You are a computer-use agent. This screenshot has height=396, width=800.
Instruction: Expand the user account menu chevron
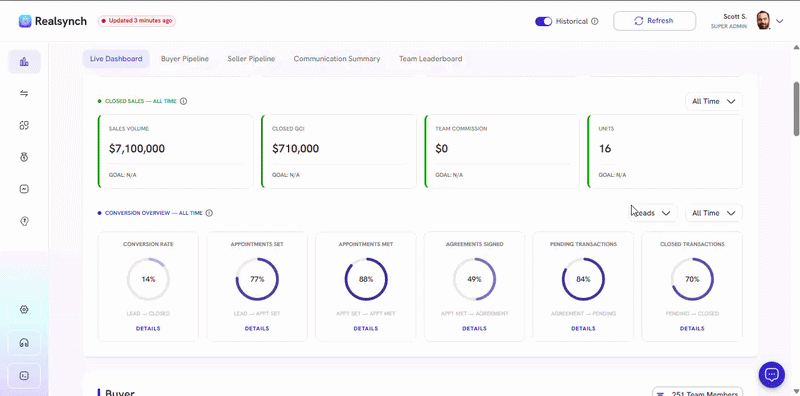click(780, 21)
